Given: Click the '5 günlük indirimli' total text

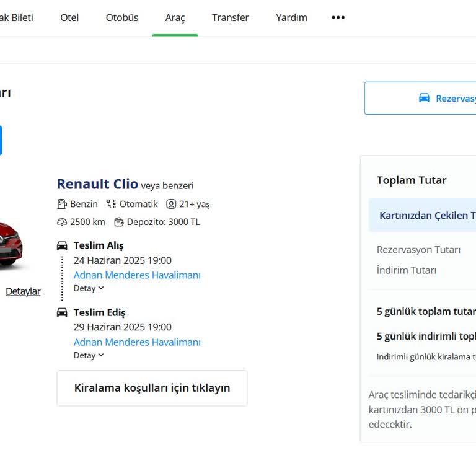Looking at the screenshot, I should pyautogui.click(x=426, y=337).
